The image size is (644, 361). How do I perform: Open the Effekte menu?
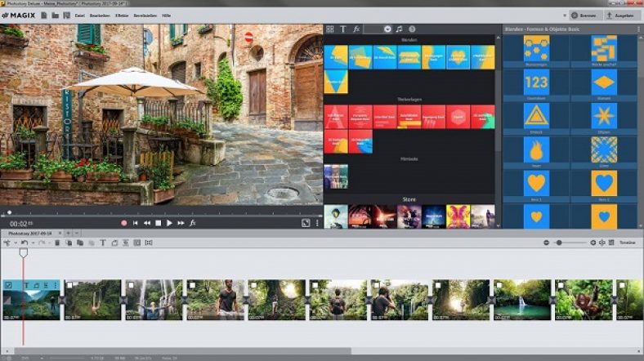point(121,15)
